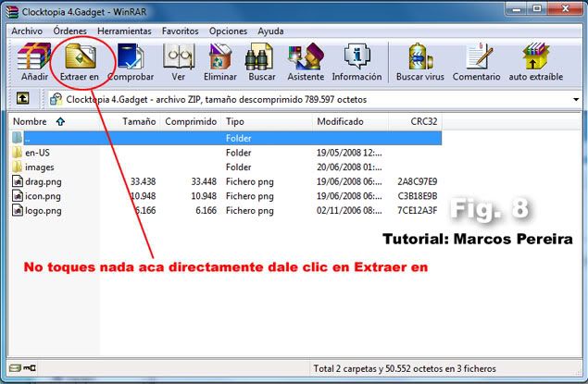This screenshot has width=588, height=384.
Task: Open the Ayuda menu
Action: point(270,31)
